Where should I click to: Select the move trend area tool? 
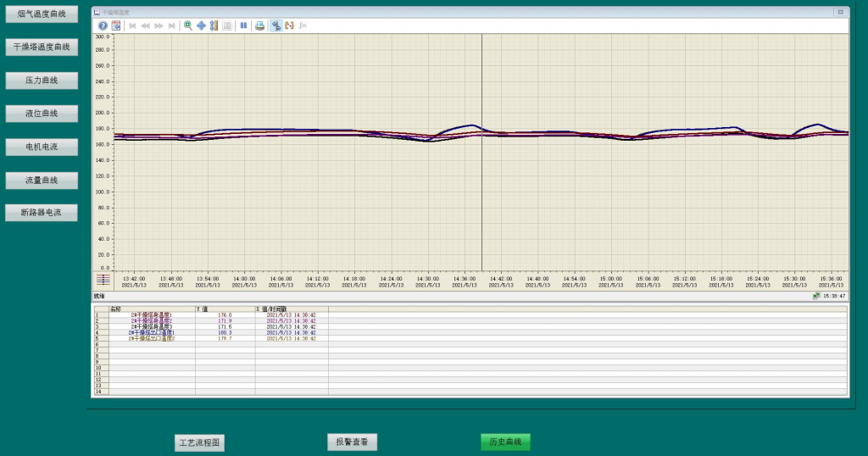[x=201, y=25]
